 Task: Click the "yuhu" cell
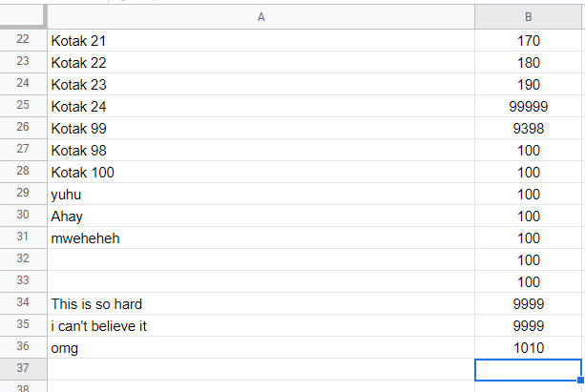(x=261, y=195)
